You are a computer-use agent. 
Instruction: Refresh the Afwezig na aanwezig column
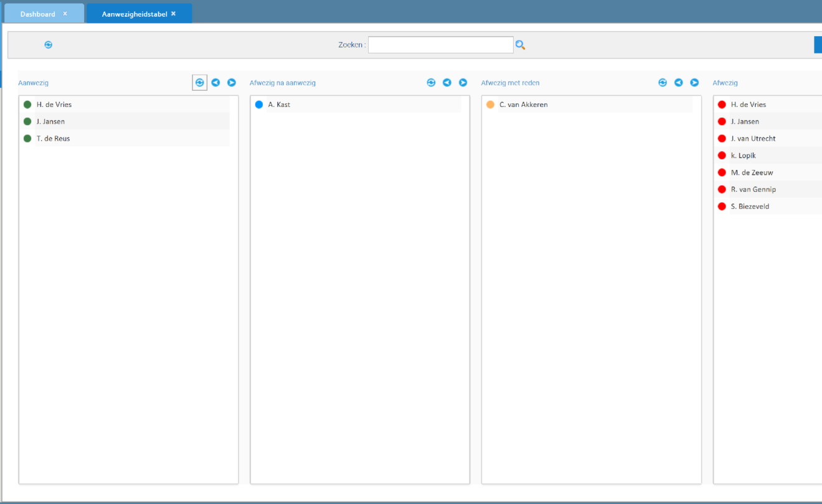431,83
